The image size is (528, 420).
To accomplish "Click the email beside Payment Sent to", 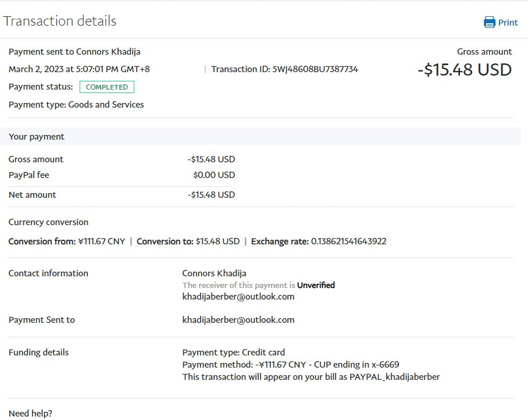I will [x=238, y=319].
